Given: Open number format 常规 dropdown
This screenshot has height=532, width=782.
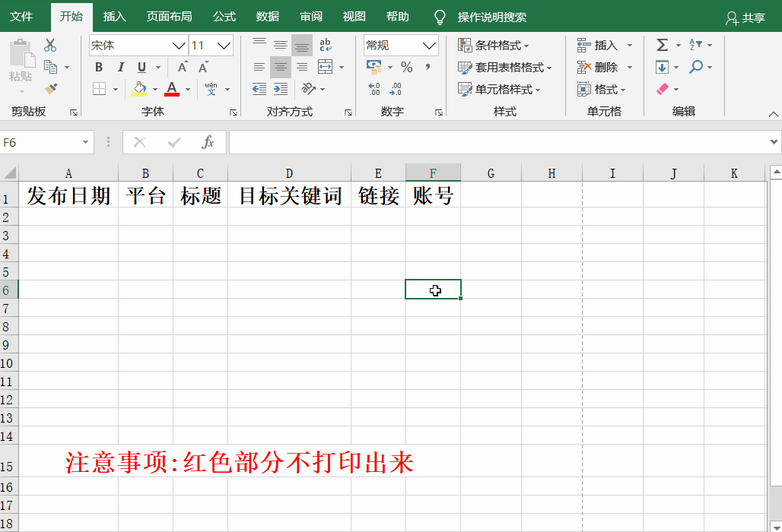Looking at the screenshot, I should click(429, 46).
